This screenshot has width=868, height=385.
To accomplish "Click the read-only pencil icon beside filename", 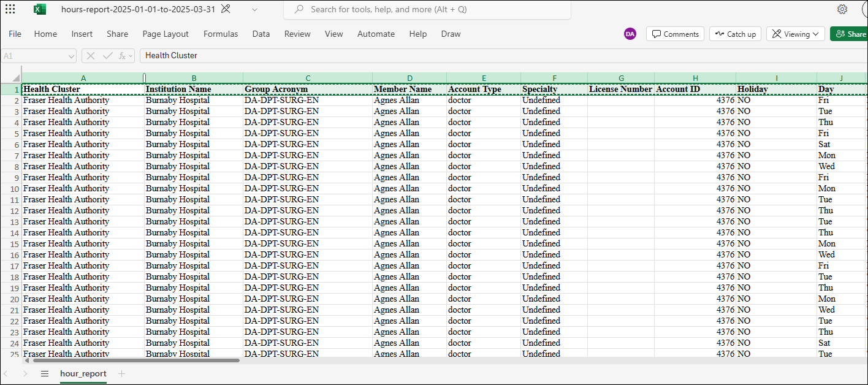I will [226, 9].
